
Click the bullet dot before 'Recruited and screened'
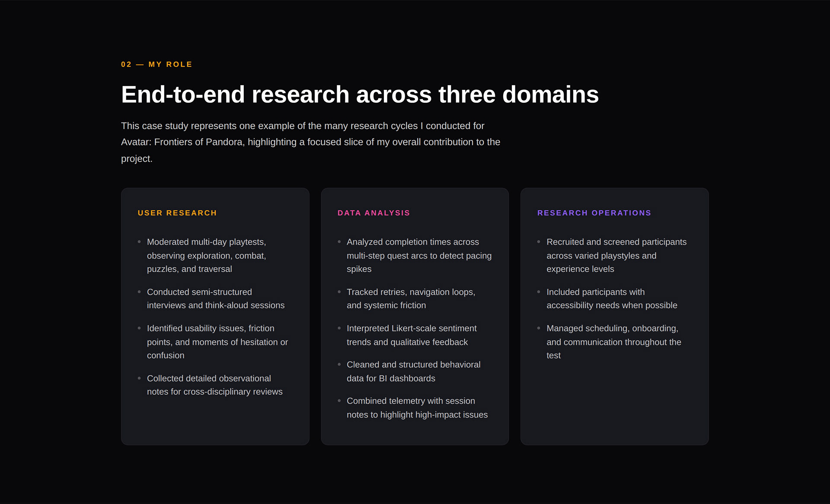click(x=539, y=242)
